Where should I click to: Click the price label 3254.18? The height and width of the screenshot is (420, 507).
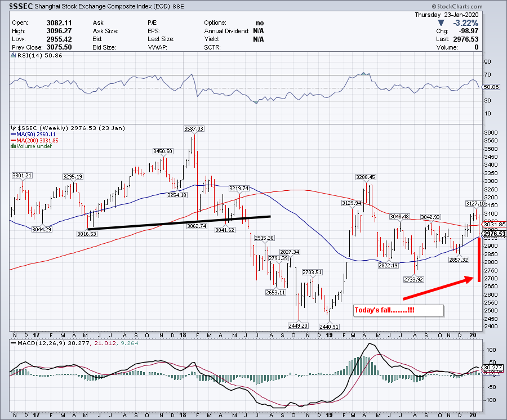point(177,195)
